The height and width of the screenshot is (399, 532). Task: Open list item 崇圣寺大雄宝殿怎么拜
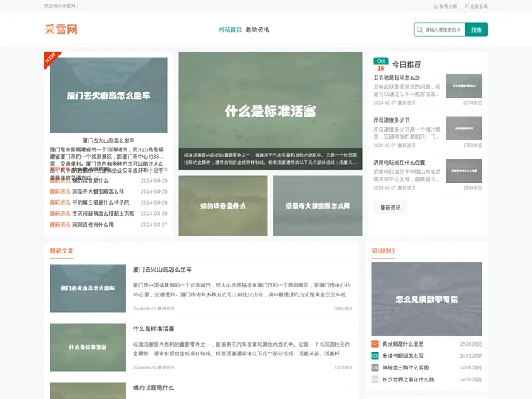[98, 191]
